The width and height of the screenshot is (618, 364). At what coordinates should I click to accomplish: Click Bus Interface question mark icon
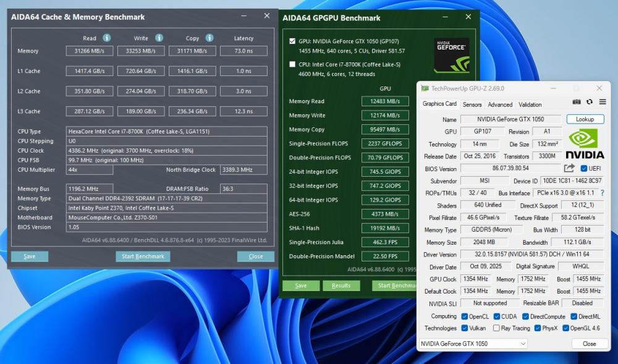[602, 193]
